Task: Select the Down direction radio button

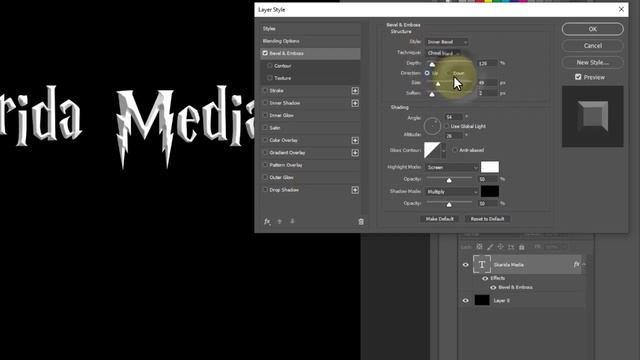Action: click(x=449, y=73)
